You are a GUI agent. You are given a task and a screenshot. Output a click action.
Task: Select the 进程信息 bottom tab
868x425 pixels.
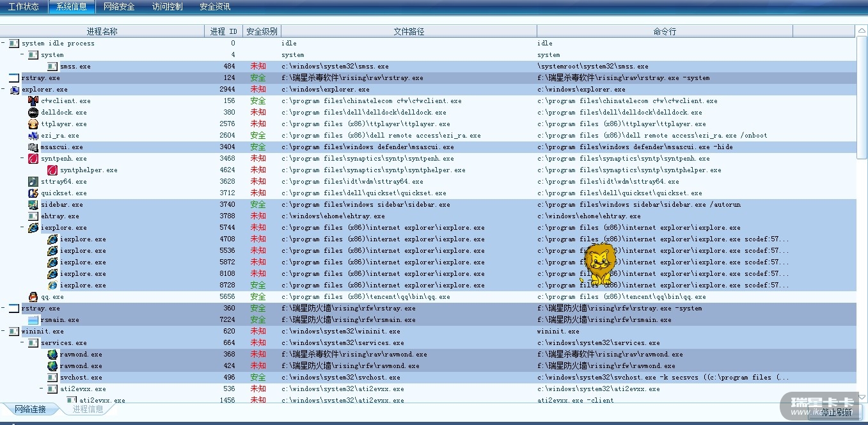point(88,410)
